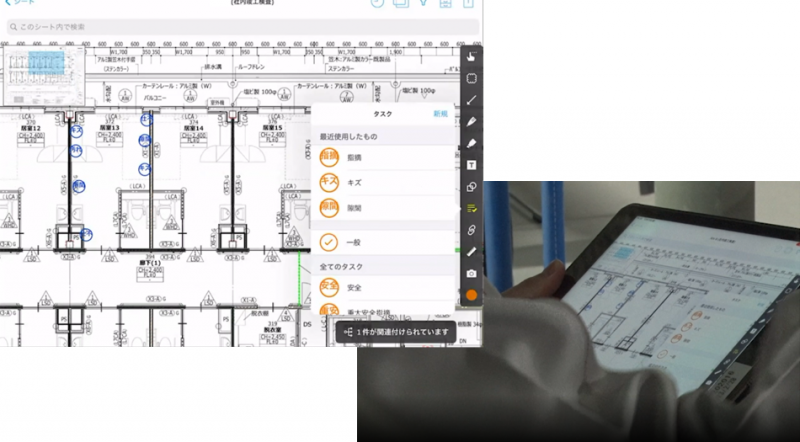
Task: Click the タスク popup title
Action: 383,114
